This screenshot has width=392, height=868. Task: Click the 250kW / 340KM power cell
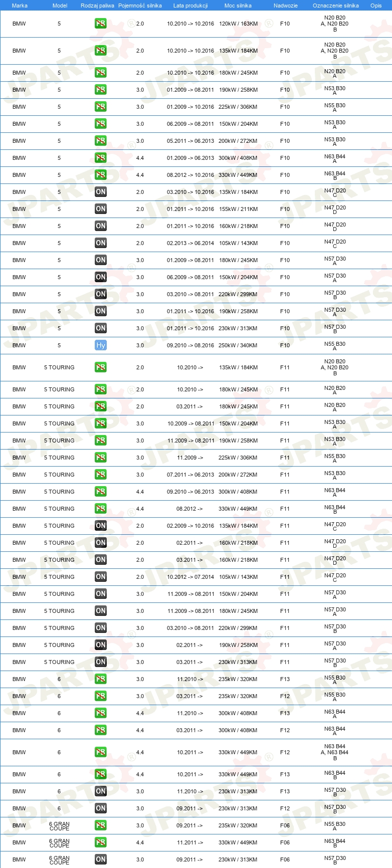[x=238, y=345]
